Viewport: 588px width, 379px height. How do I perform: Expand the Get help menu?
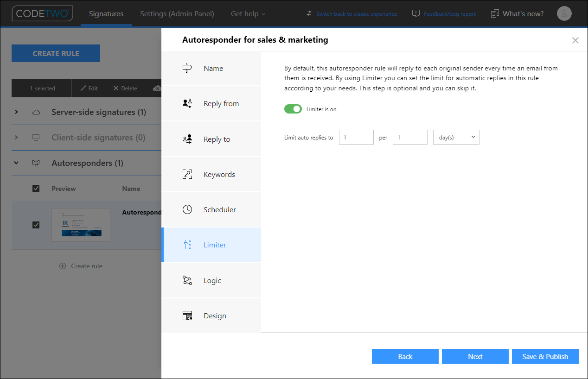[248, 14]
